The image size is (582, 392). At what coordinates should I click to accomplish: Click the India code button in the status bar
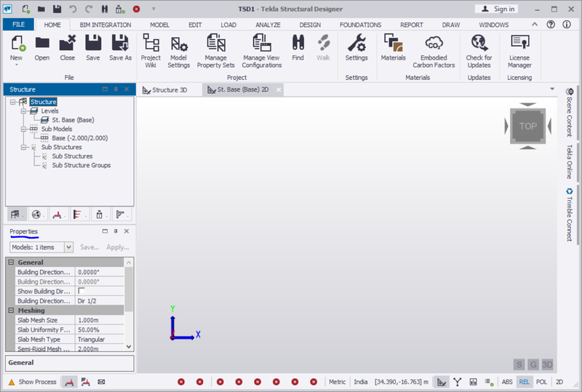(361, 382)
